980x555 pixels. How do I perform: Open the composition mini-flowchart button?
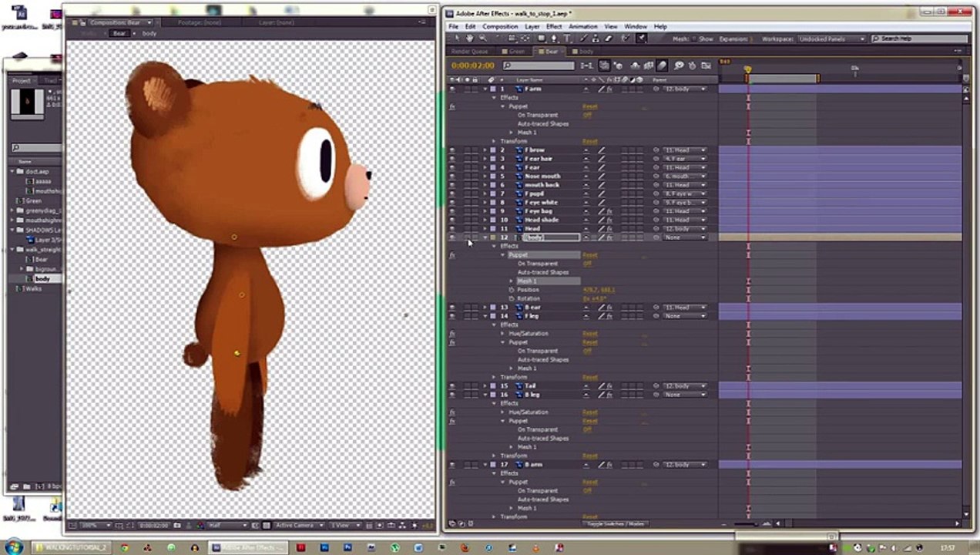[586, 66]
